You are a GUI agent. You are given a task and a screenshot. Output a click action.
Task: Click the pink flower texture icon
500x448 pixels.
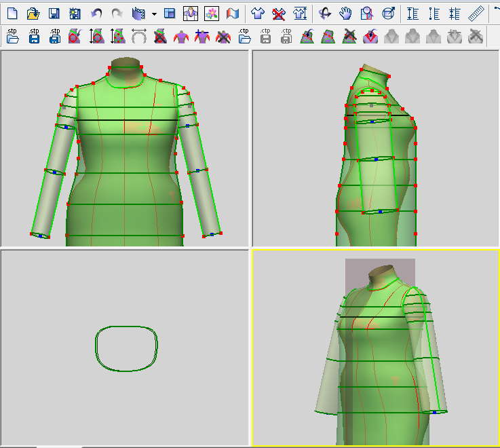[212, 13]
